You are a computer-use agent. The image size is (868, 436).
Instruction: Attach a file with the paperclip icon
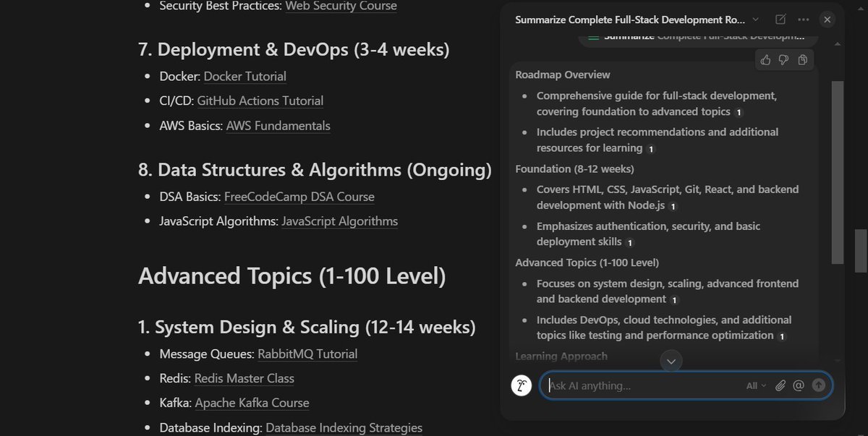tap(780, 385)
